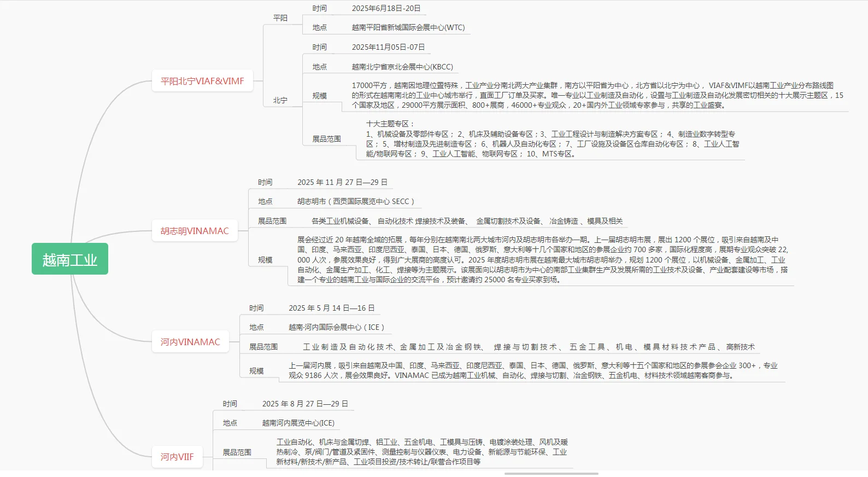This screenshot has width=868, height=477.
Task: Select exhibits text starting 工业自动化、机床与金属切焊
Action: tap(422, 452)
